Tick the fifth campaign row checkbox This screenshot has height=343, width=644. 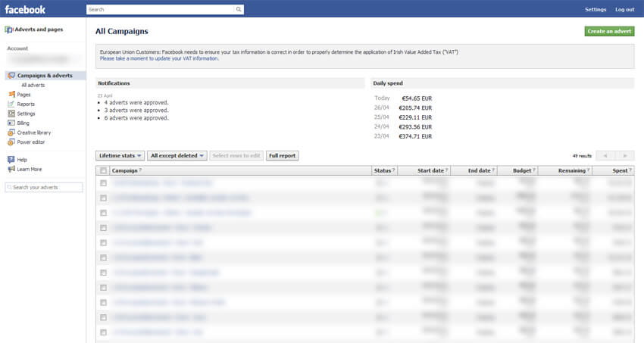103,243
